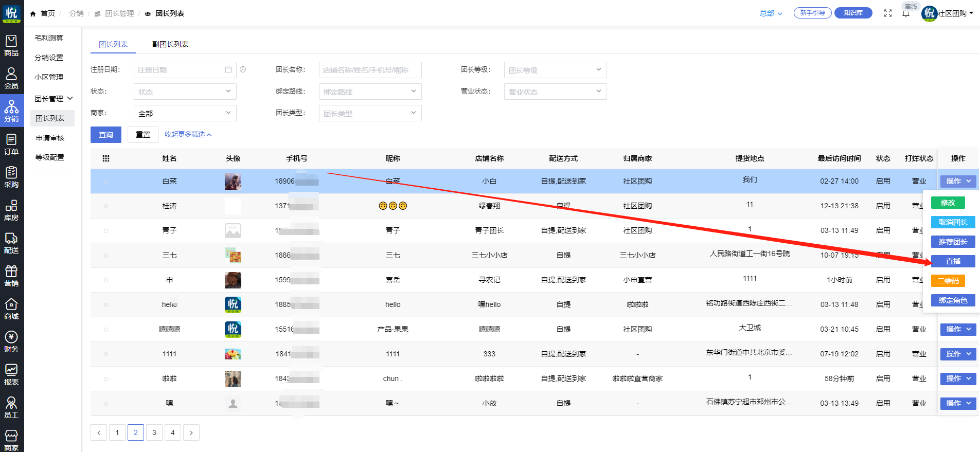Click the calendar icon in 注册日期 field
This screenshot has height=452, width=980.
[x=228, y=69]
